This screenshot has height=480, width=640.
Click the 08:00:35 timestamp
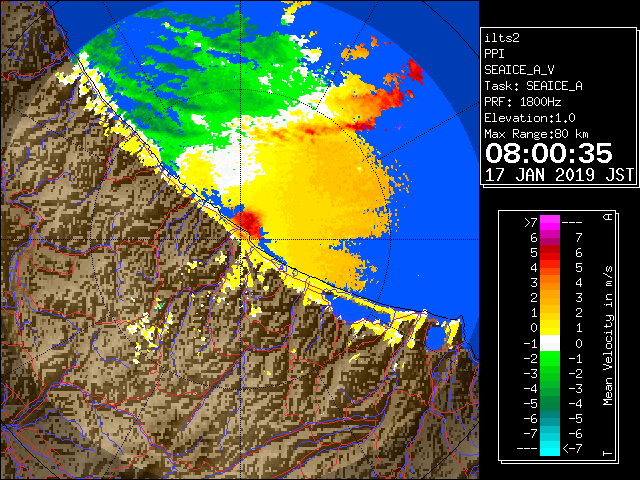[x=549, y=153]
